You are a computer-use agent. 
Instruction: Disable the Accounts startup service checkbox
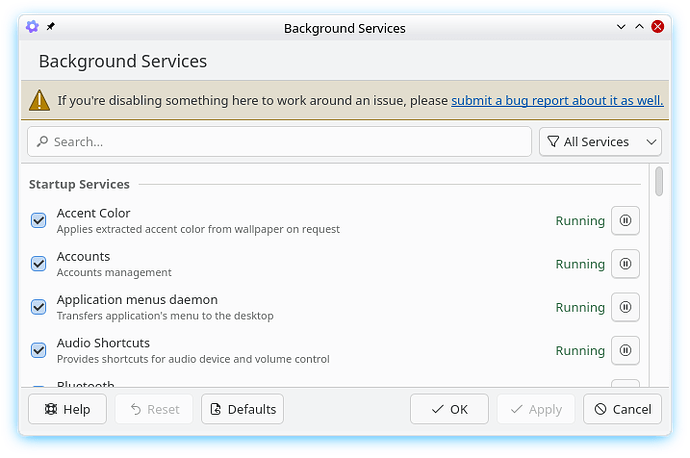pyautogui.click(x=39, y=264)
